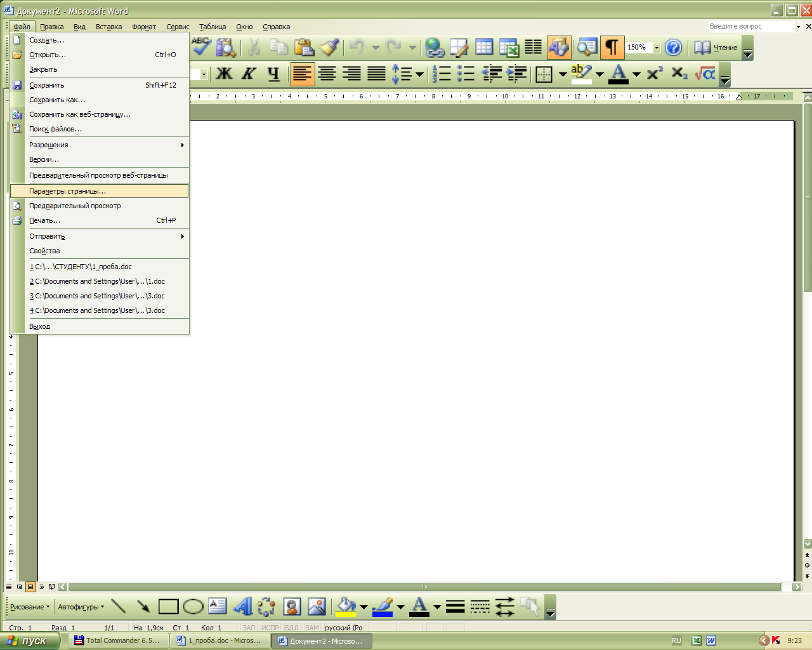
Task: Select Сохранить как from the File menu
Action: coord(100,100)
